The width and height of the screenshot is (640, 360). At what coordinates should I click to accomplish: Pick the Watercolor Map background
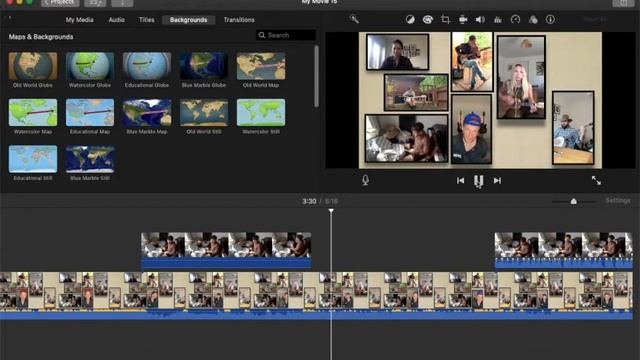click(33, 112)
